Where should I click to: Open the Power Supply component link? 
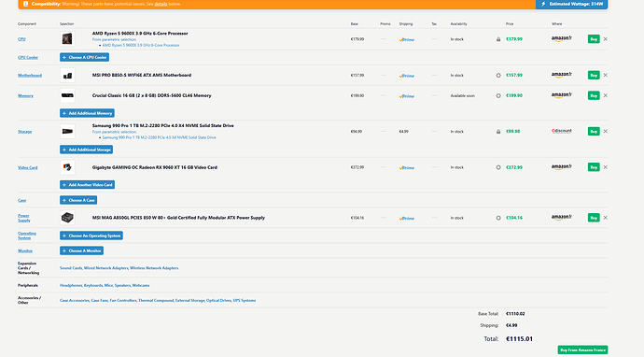tap(24, 218)
